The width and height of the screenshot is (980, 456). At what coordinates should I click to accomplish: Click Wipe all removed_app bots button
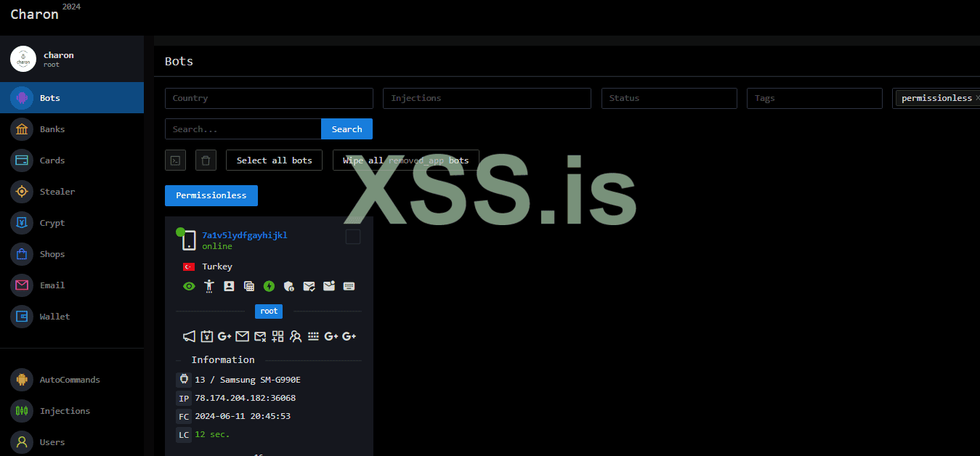point(406,160)
